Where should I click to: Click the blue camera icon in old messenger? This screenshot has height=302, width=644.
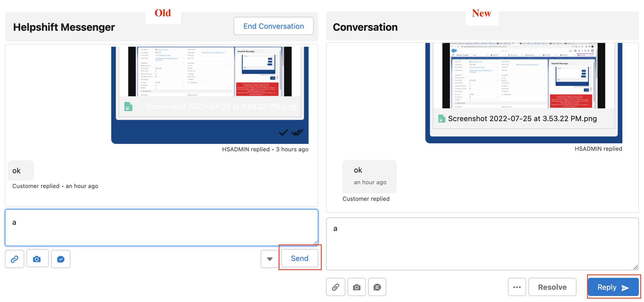coord(37,259)
